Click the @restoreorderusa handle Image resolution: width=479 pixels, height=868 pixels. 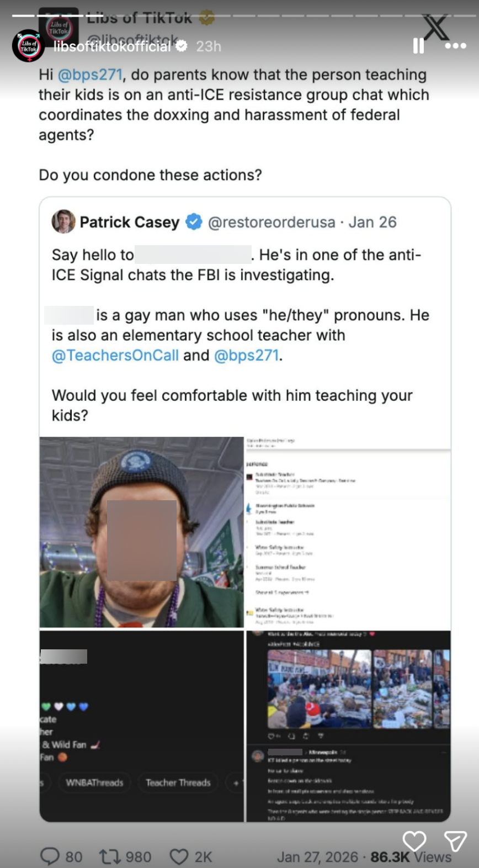pos(272,222)
